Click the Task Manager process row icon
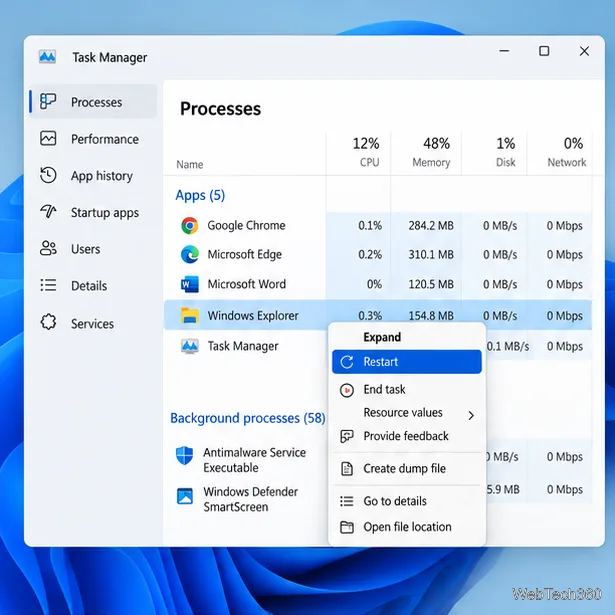The image size is (615, 615). [x=189, y=346]
